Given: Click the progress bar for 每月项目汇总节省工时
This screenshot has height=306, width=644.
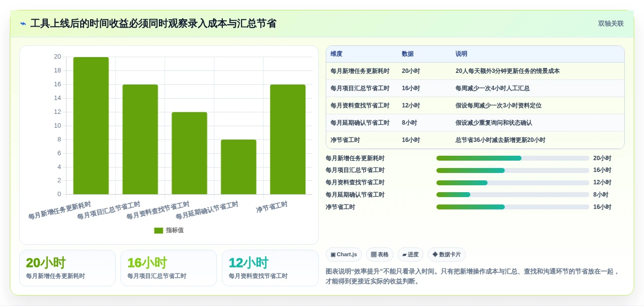Looking at the screenshot, I should 513,170.
